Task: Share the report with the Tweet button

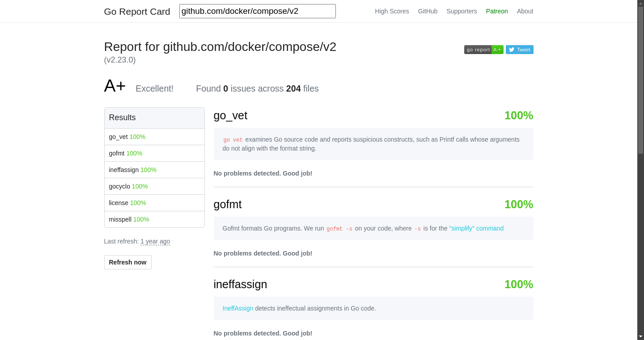Action: pyautogui.click(x=520, y=50)
